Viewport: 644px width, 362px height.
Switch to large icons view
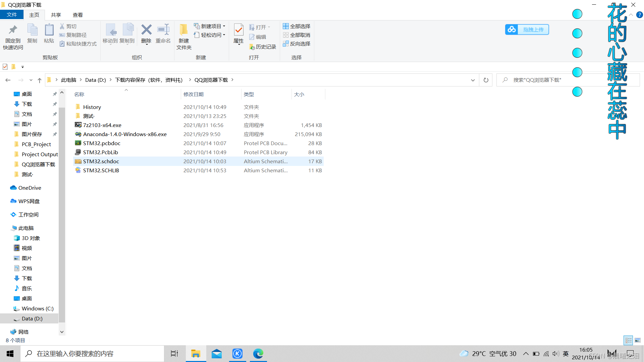638,340
